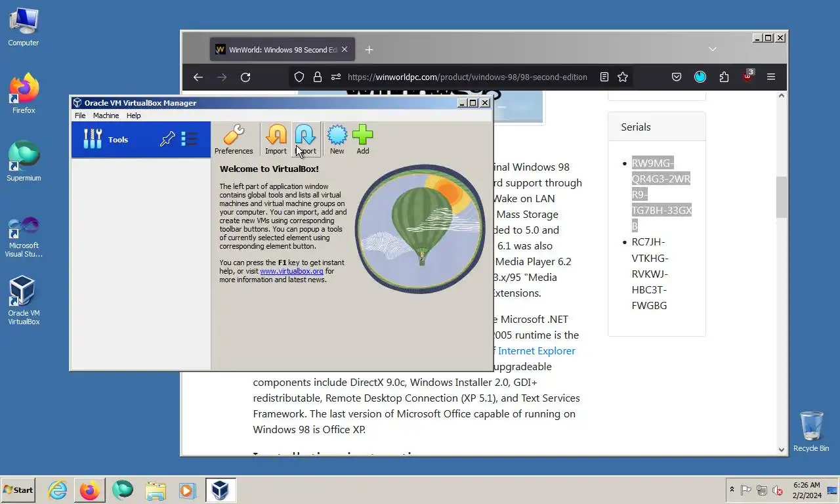The width and height of the screenshot is (840, 504).
Task: Reload the WinWorld page in Firefox
Action: (245, 77)
